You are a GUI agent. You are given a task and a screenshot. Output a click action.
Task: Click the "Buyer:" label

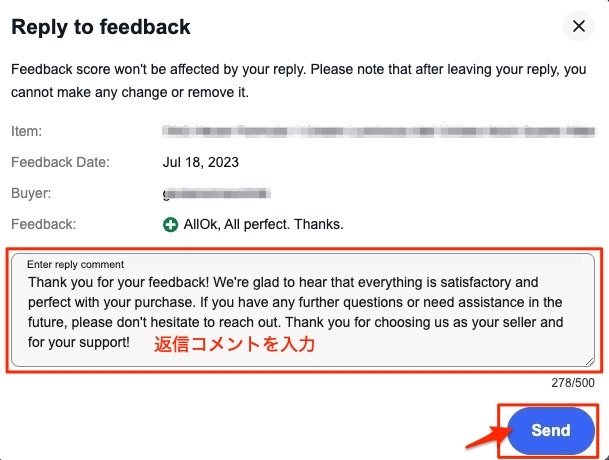coord(31,194)
